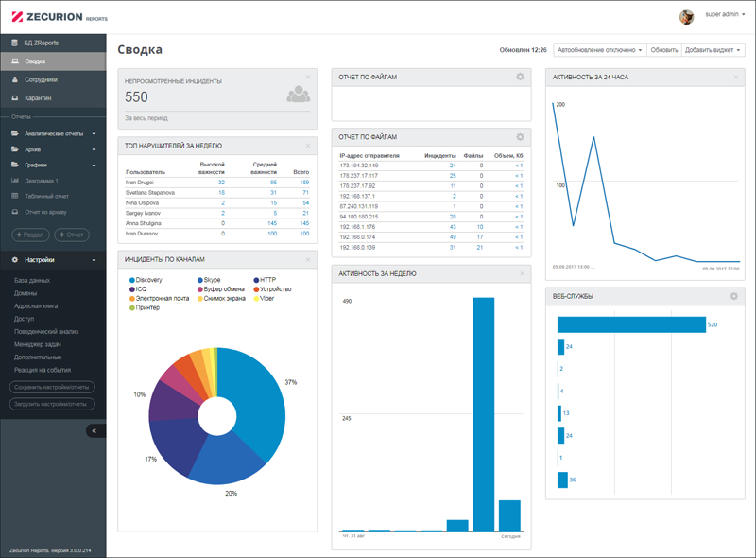Click the Обновить button
The width and height of the screenshot is (756, 558).
(x=664, y=50)
